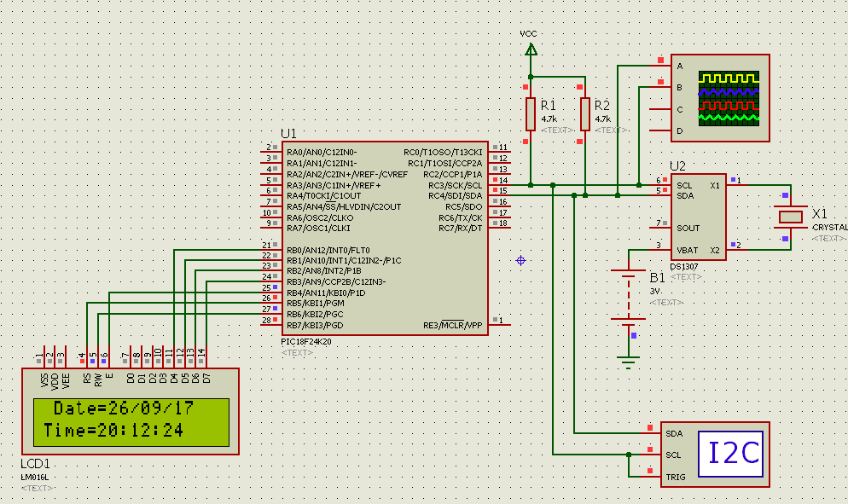This screenshot has width=848, height=504.
Task: Click the VBAT pin on DS1307
Action: tap(687, 251)
